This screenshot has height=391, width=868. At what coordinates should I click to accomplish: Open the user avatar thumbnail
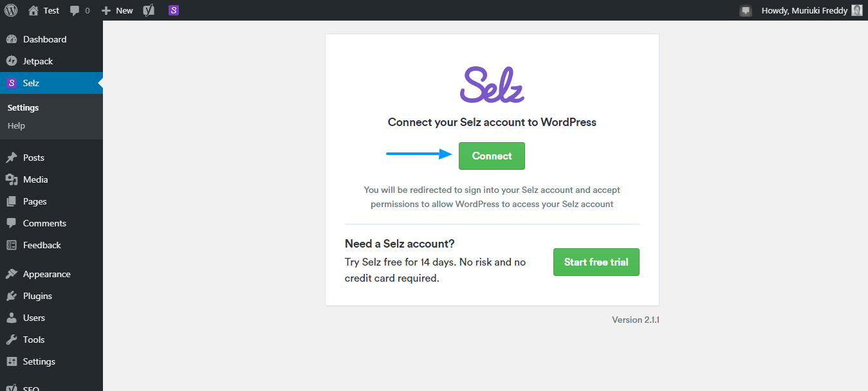point(857,10)
